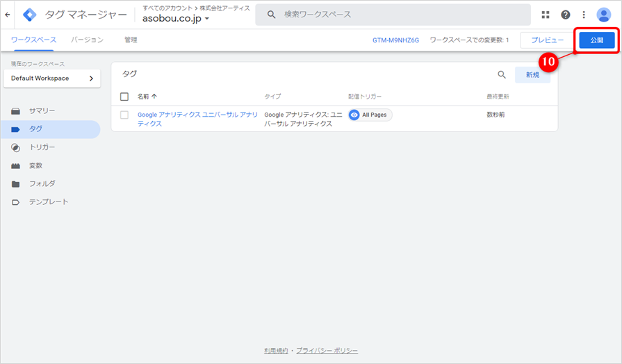Click the Google アナリティクス: ユニバーサル type cell

[x=303, y=119]
